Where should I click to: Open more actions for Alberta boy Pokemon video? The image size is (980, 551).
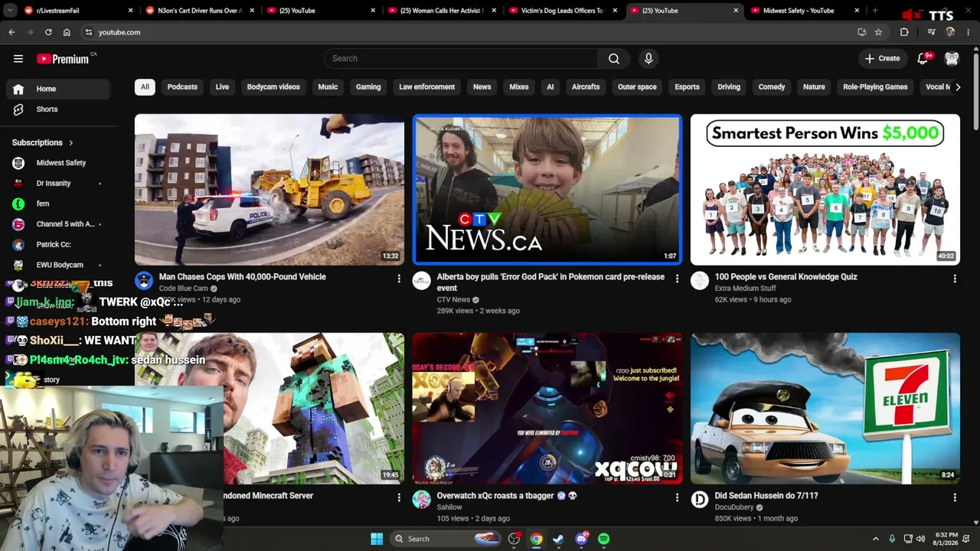677,279
